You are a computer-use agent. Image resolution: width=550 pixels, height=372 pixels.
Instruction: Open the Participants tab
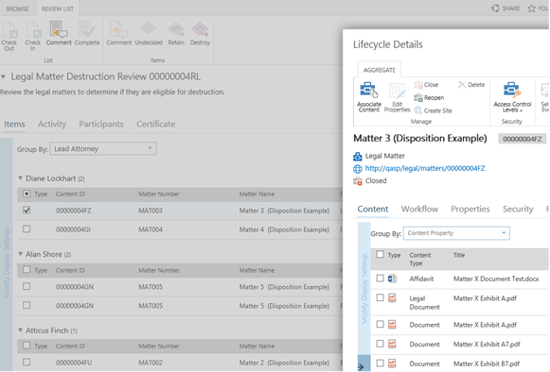pos(101,124)
